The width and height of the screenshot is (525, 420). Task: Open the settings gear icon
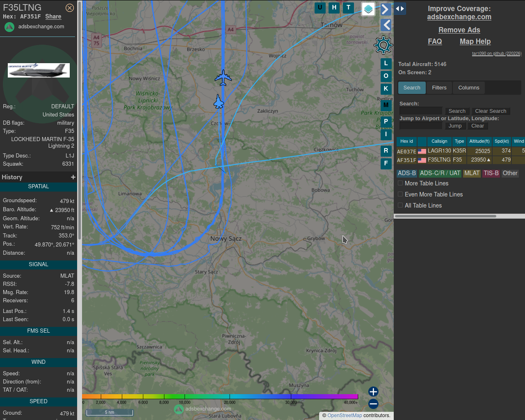(x=383, y=45)
